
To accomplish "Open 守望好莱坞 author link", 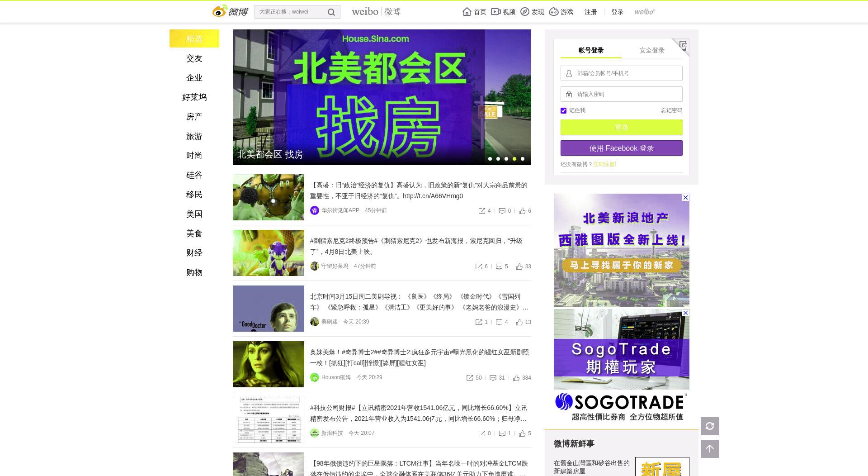I will [335, 266].
